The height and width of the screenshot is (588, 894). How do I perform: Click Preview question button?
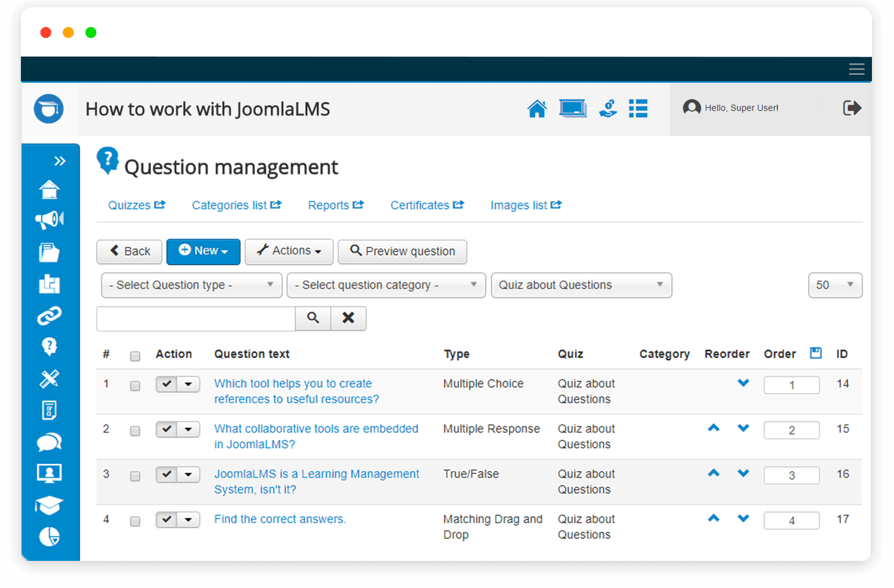point(403,252)
